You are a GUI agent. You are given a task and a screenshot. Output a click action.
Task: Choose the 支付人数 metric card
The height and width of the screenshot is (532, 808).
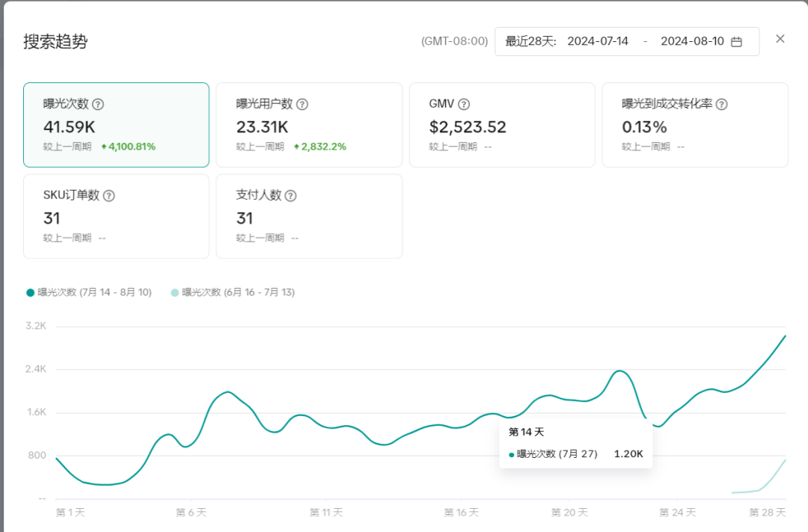point(309,216)
